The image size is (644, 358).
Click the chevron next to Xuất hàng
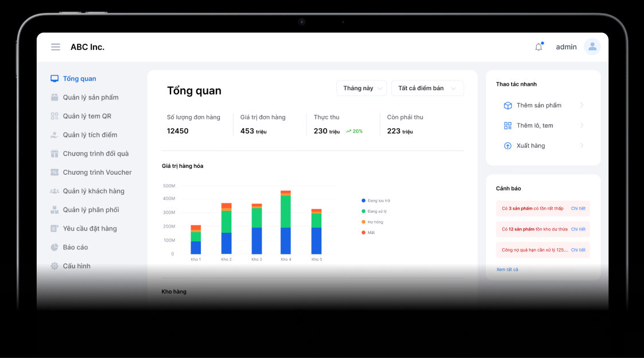tap(581, 146)
